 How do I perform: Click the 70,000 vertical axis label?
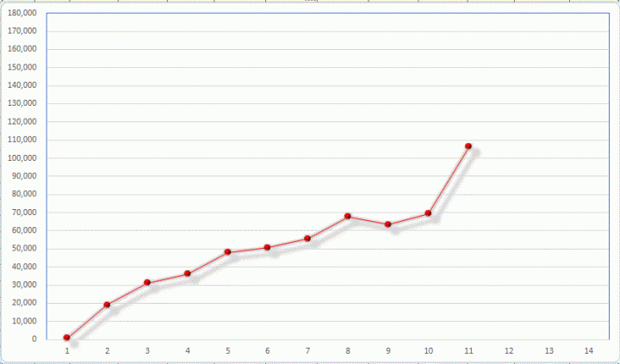(24, 213)
